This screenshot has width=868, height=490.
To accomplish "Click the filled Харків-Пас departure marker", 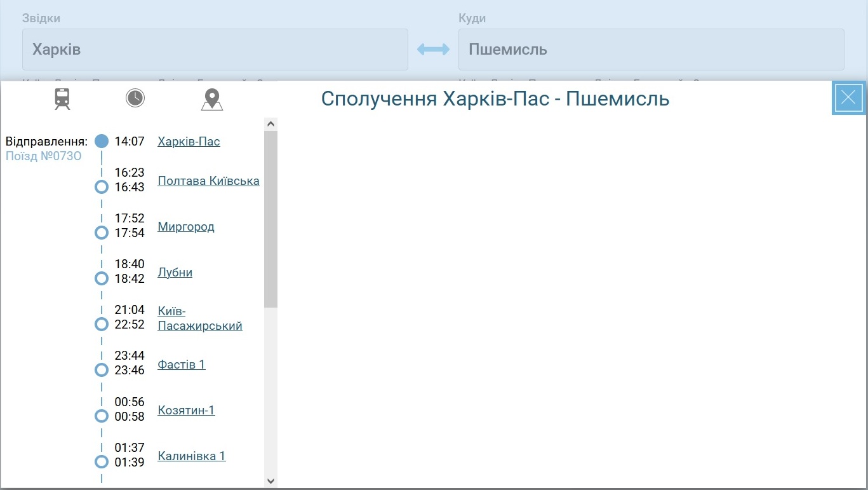I will coord(102,141).
